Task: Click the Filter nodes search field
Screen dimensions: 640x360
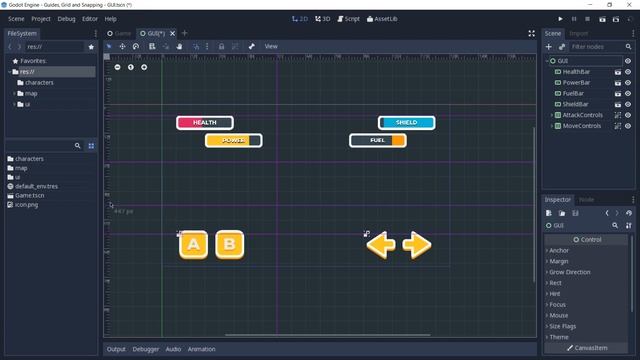Action: pos(601,47)
